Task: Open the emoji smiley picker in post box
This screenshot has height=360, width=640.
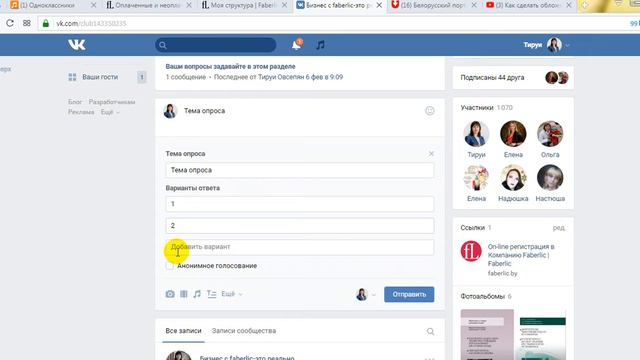Action: point(429,111)
